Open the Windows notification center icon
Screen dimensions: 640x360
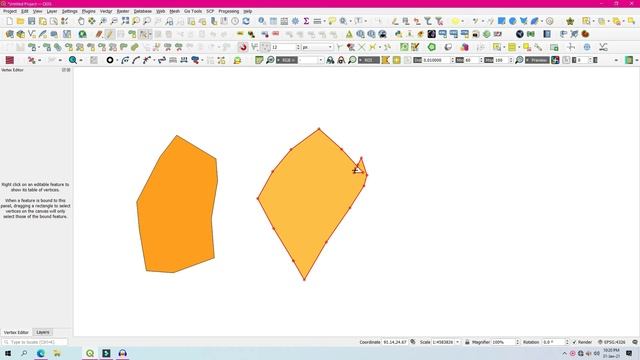point(629,353)
